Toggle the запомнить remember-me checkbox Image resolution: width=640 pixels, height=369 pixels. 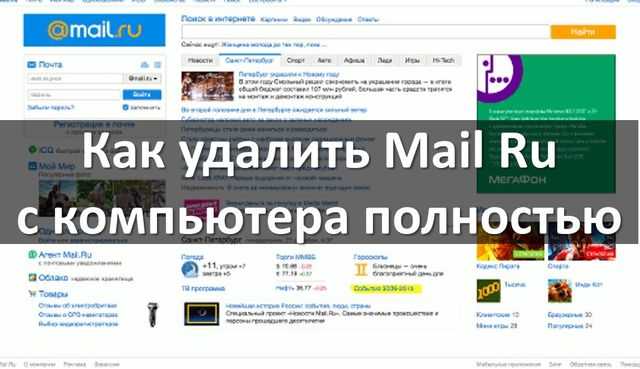[126, 107]
